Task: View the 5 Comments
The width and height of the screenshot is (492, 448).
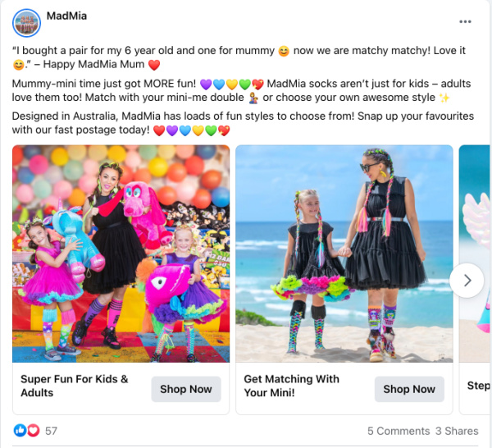Action: (x=398, y=431)
